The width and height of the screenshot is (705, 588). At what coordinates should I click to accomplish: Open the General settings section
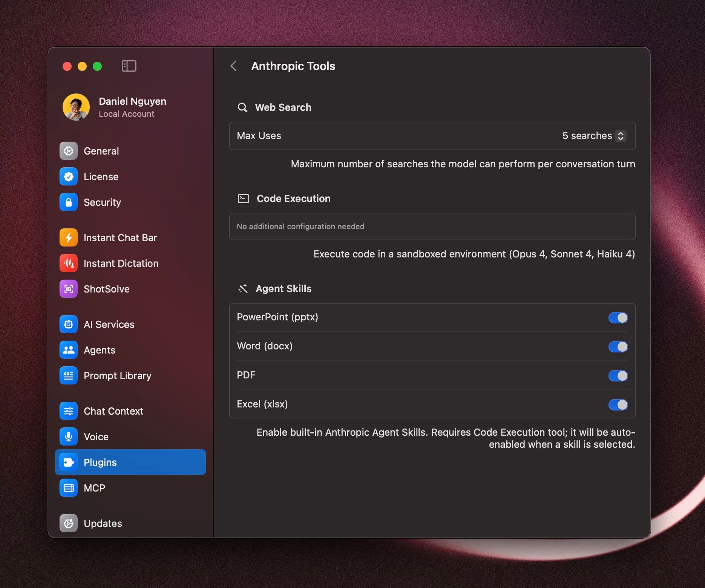[101, 151]
